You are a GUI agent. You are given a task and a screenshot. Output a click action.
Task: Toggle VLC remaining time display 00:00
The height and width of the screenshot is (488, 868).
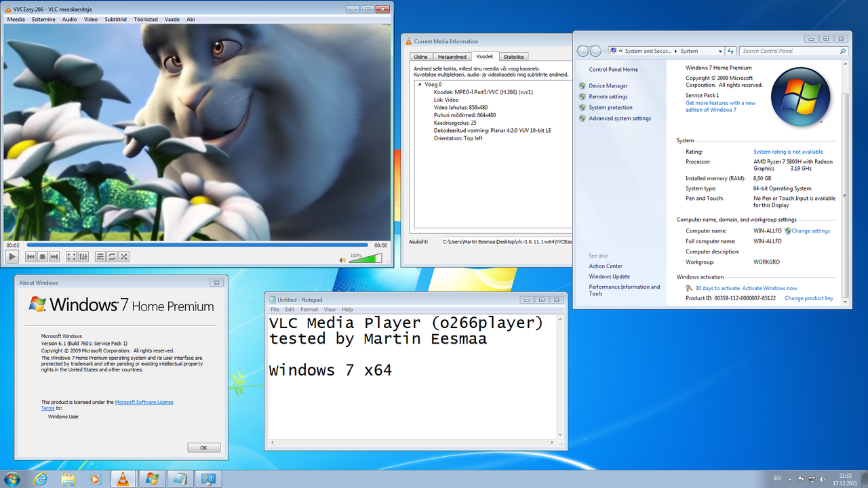point(380,245)
